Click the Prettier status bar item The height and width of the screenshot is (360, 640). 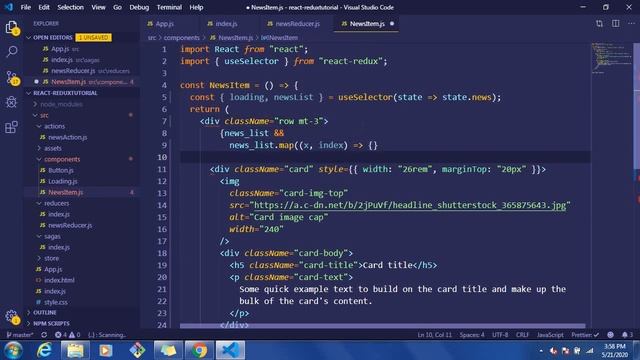click(585, 335)
